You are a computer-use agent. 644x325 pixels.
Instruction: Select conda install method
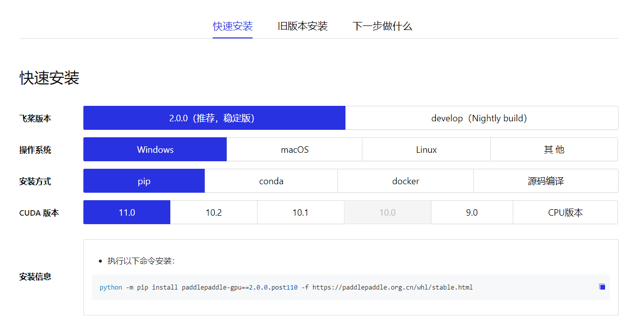271,181
